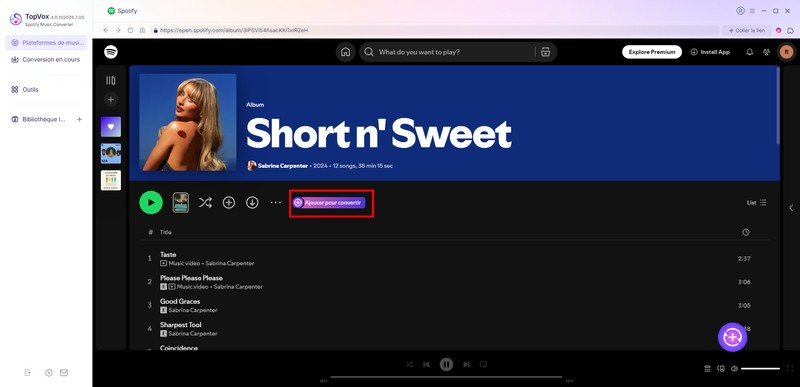The width and height of the screenshot is (800, 387).
Task: Click Coller le lien button
Action: point(746,31)
